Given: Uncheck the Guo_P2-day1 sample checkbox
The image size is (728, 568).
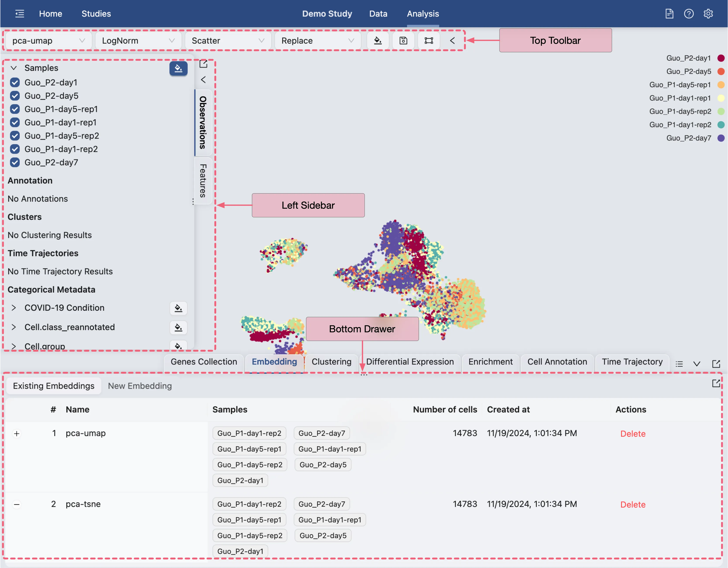Looking at the screenshot, I should pyautogui.click(x=15, y=82).
